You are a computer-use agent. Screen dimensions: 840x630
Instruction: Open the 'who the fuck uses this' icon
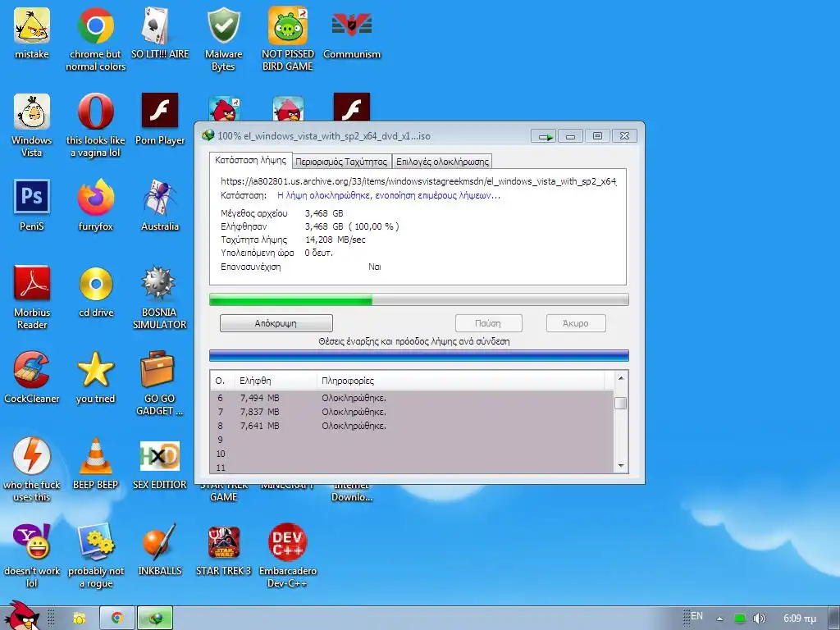click(x=32, y=470)
